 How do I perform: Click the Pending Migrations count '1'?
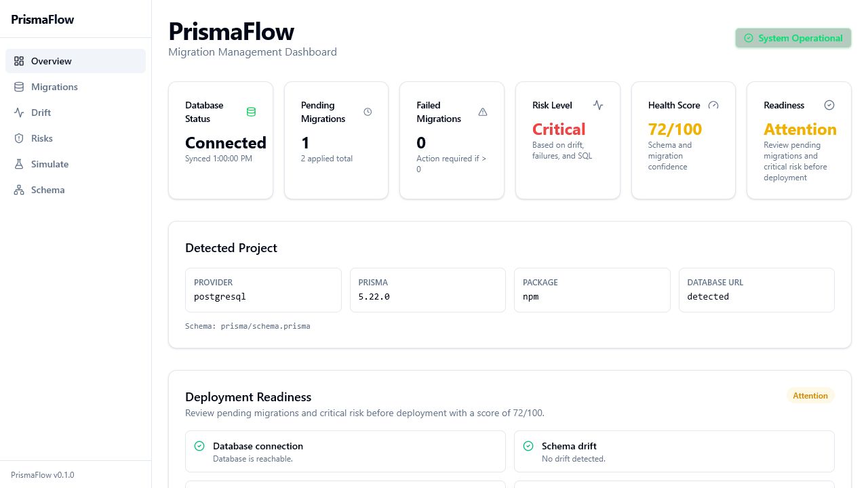pyautogui.click(x=305, y=143)
